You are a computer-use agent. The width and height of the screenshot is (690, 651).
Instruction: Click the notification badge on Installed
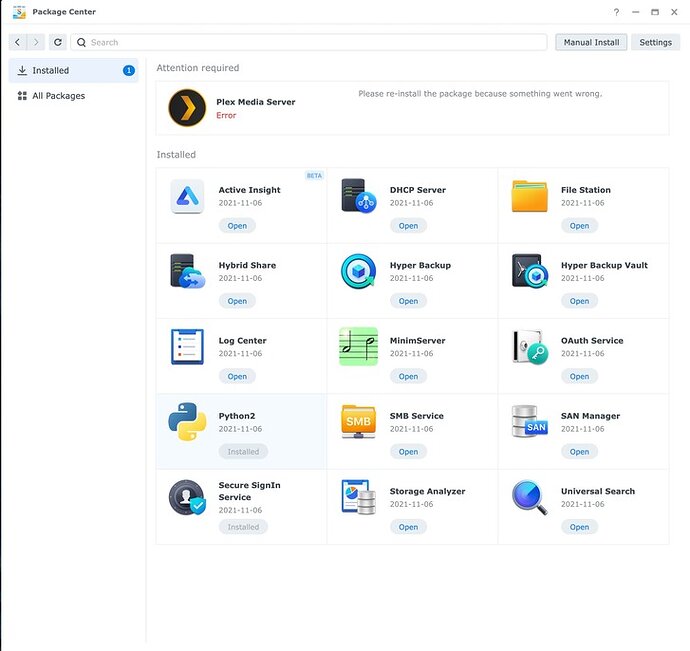128,70
